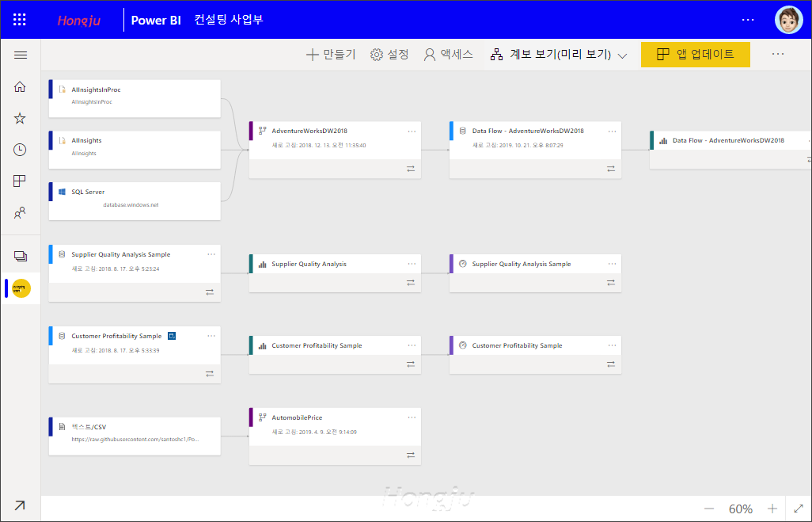Screen dimensions: 812x522
Task: Select the SQL Server data source card
Action: (135, 200)
